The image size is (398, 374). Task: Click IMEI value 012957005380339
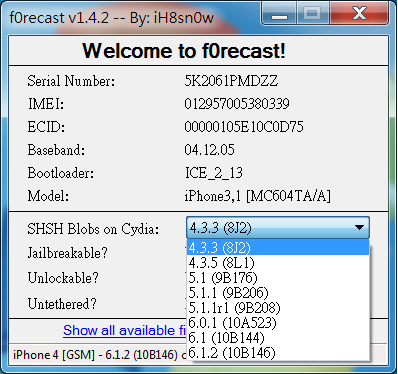tap(237, 104)
